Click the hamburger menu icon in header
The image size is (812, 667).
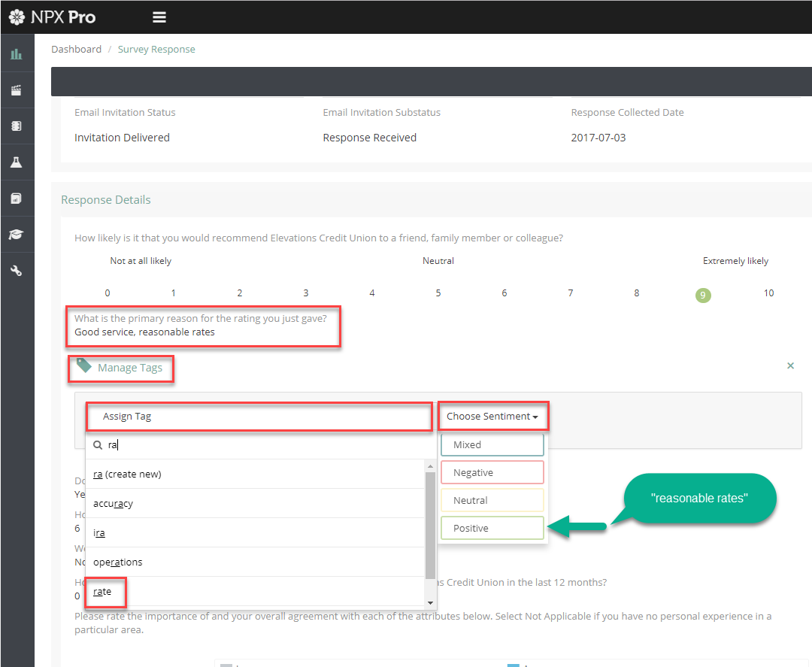159,17
